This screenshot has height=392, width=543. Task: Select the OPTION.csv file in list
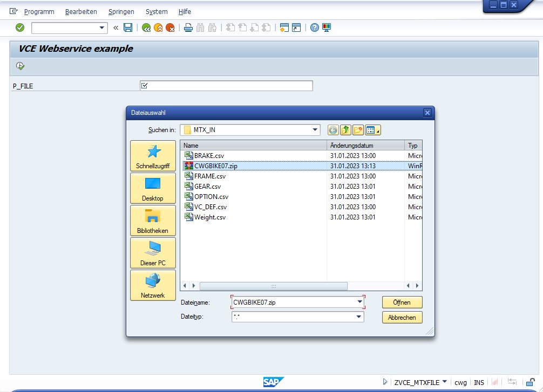click(x=211, y=196)
